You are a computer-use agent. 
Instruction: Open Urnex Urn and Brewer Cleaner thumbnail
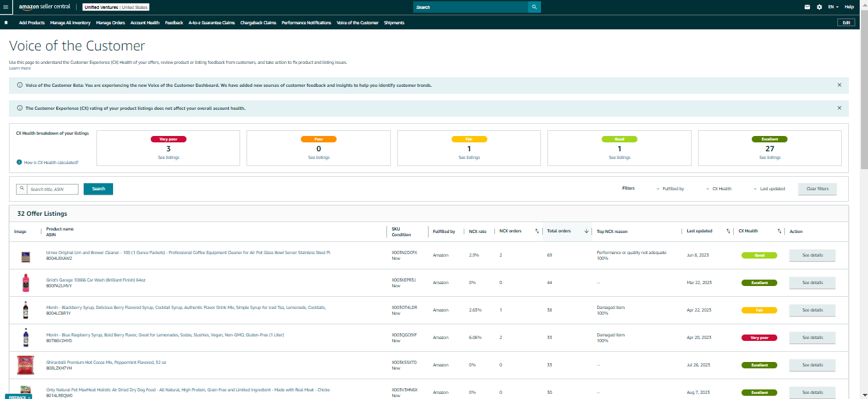click(x=26, y=257)
